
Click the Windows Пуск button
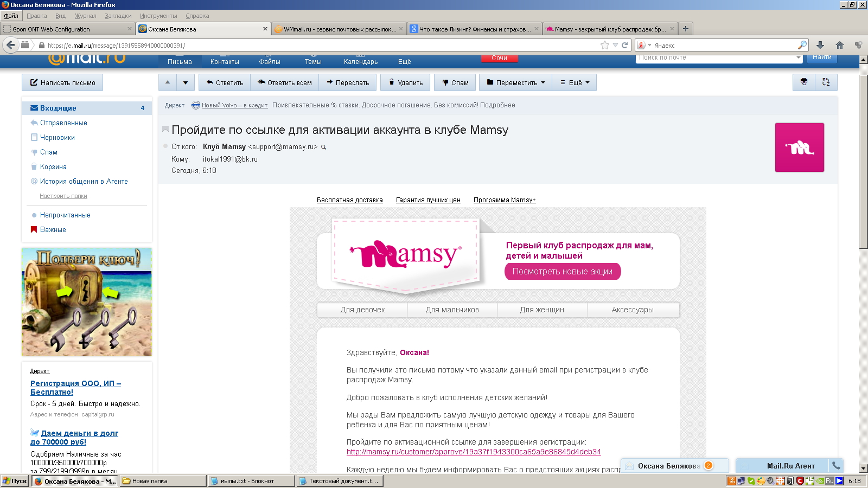point(15,481)
